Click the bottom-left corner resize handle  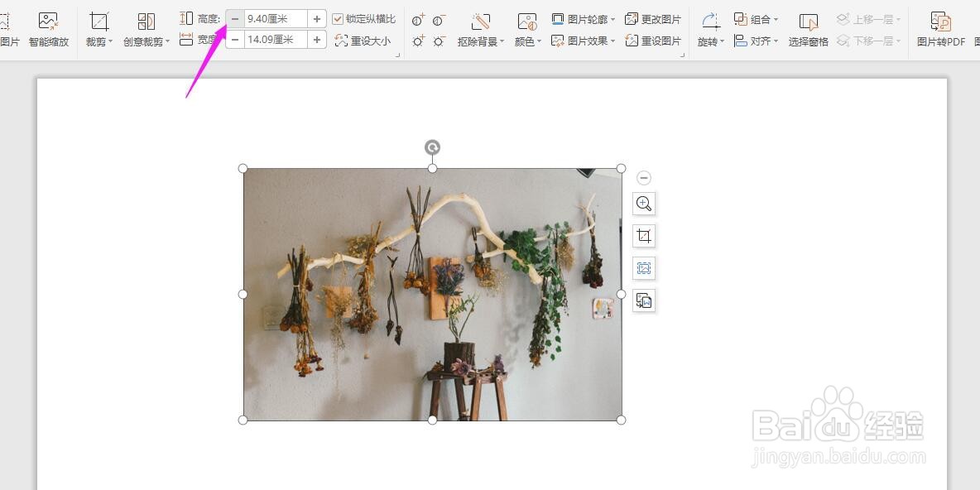click(243, 420)
